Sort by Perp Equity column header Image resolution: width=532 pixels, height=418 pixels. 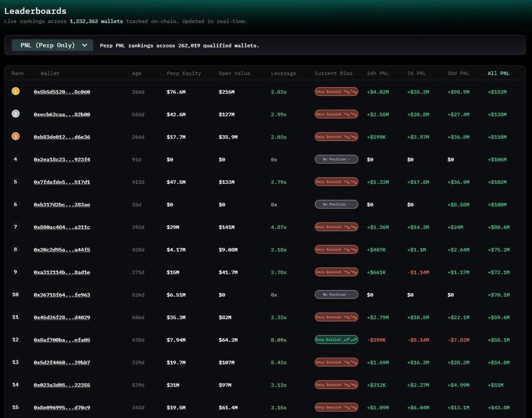(184, 73)
